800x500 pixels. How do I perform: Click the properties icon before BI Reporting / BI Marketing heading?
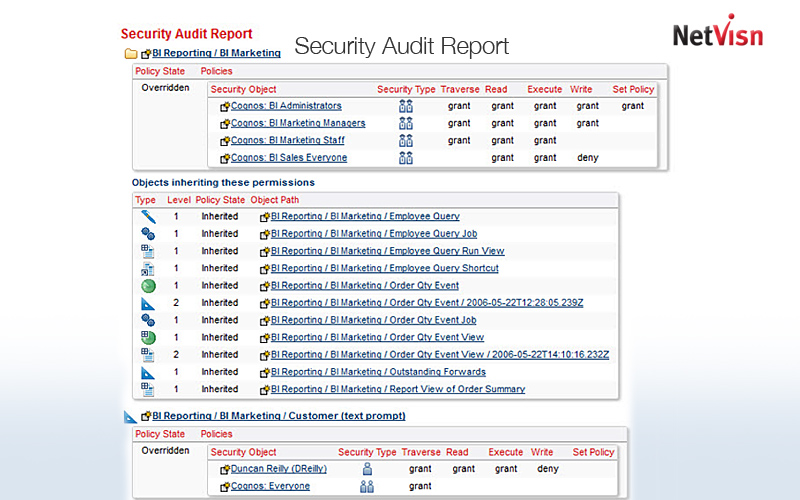(146, 54)
